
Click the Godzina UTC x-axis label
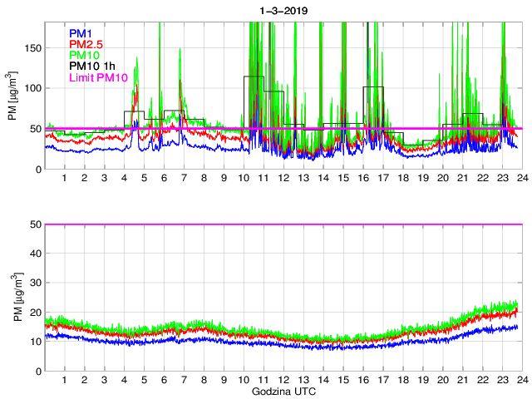(x=282, y=391)
